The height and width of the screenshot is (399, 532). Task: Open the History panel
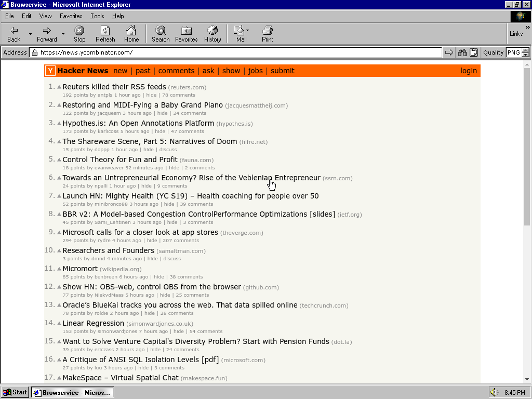pyautogui.click(x=212, y=34)
